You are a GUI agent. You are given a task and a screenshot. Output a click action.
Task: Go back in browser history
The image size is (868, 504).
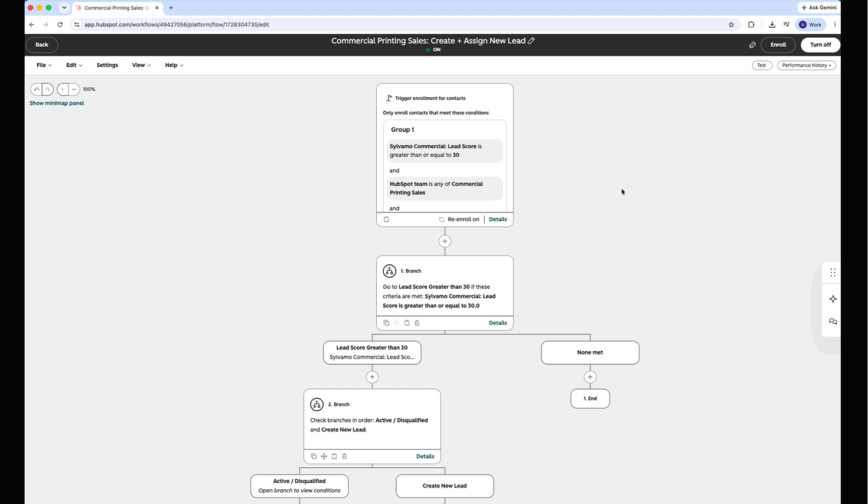point(32,25)
